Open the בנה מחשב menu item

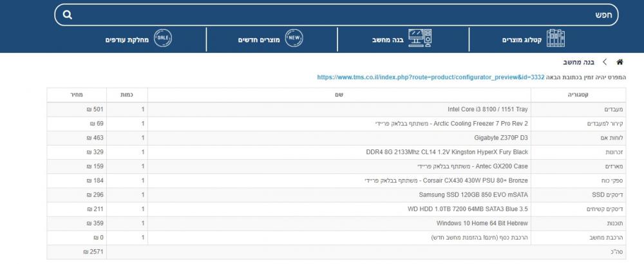[x=388, y=40]
